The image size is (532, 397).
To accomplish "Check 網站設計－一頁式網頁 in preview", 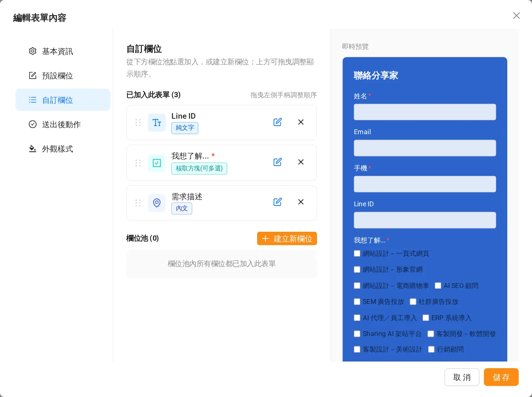I will coord(357,254).
